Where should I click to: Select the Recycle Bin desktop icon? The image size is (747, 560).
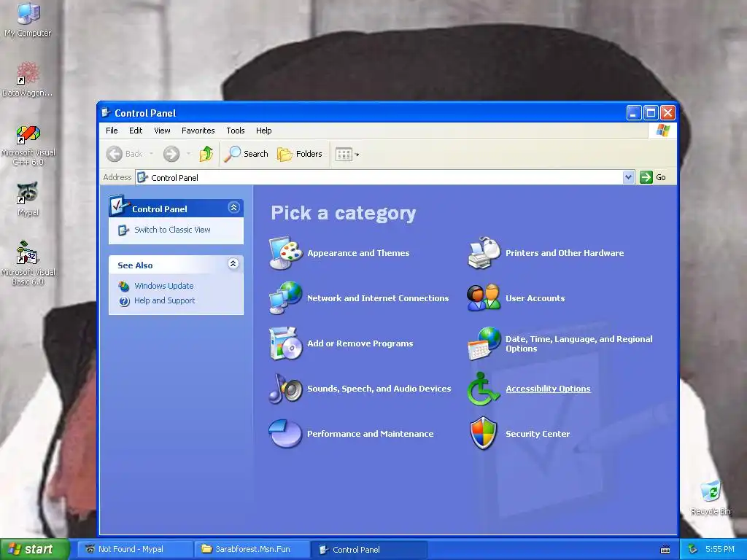pyautogui.click(x=711, y=498)
